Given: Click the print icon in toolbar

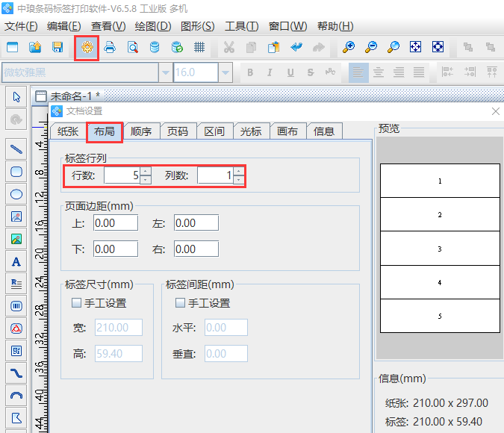Looking at the screenshot, I should click(x=110, y=47).
